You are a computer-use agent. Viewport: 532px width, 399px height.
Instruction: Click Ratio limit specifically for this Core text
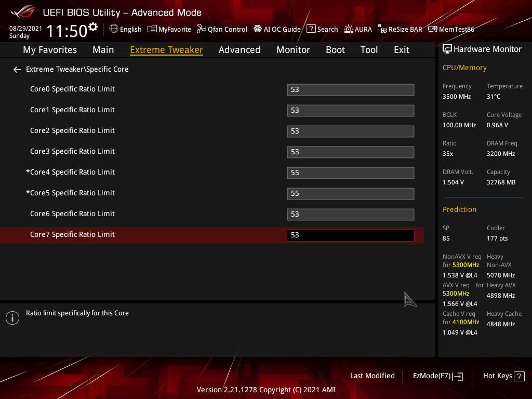point(77,313)
